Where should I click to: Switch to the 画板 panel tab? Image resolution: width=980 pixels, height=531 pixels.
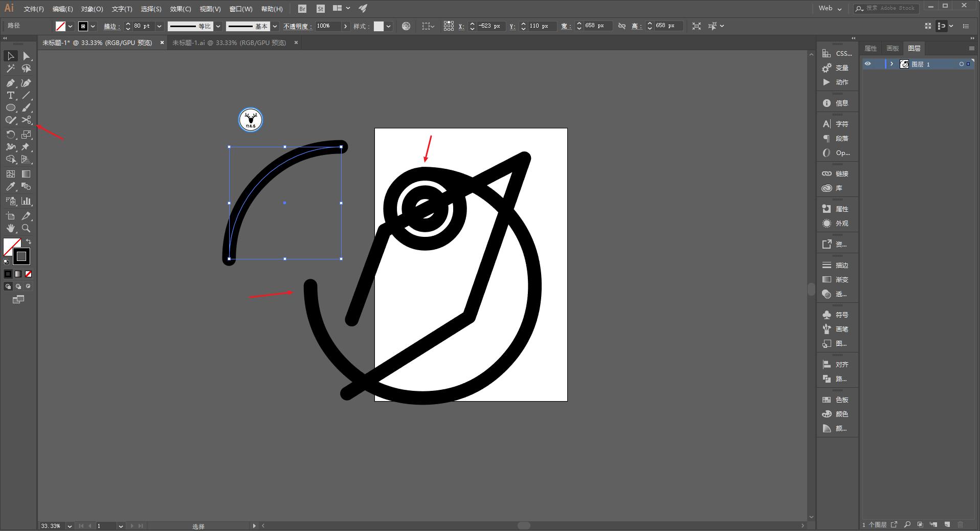[893, 48]
